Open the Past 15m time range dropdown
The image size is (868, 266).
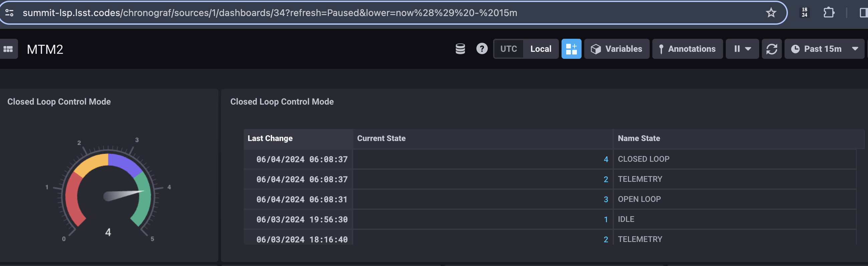[824, 49]
